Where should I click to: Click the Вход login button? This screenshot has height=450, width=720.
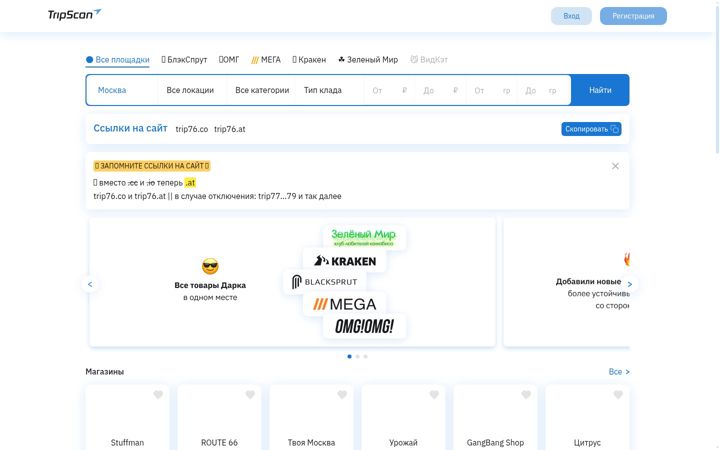click(x=571, y=16)
